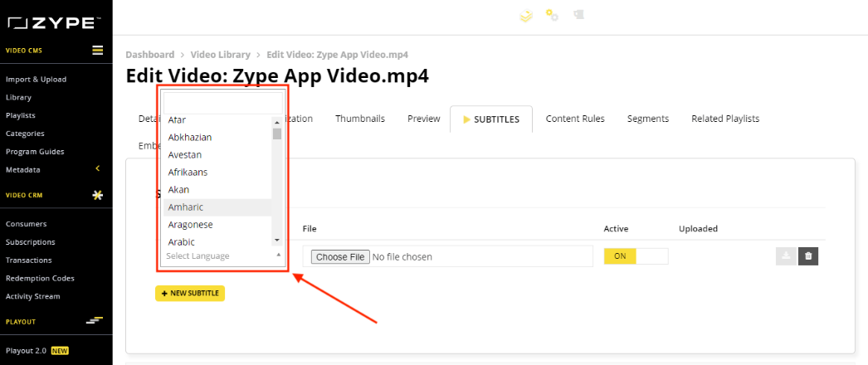Open the Thumbnails tab

pyautogui.click(x=360, y=119)
